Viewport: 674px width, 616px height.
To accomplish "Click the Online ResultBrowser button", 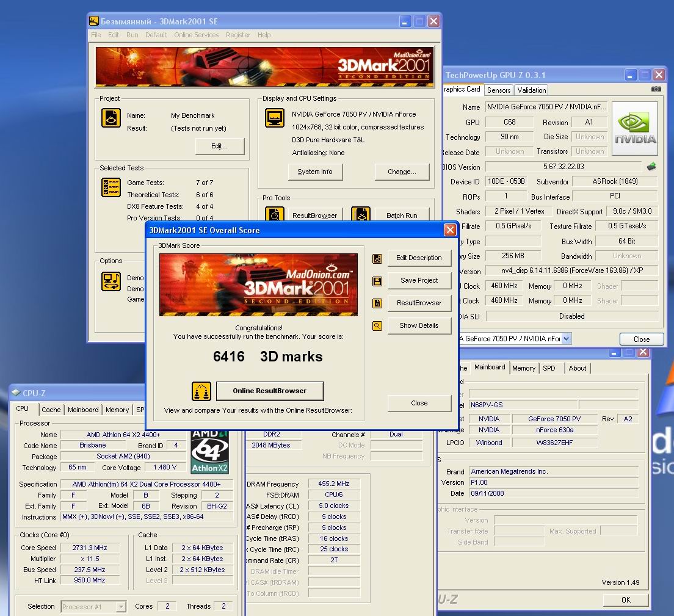I will pyautogui.click(x=269, y=391).
